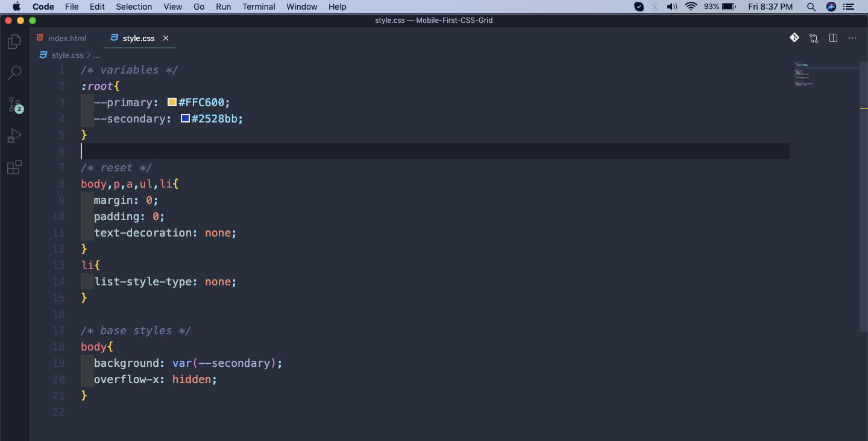This screenshot has width=868, height=441.
Task: Open the Edit menu
Action: (97, 7)
